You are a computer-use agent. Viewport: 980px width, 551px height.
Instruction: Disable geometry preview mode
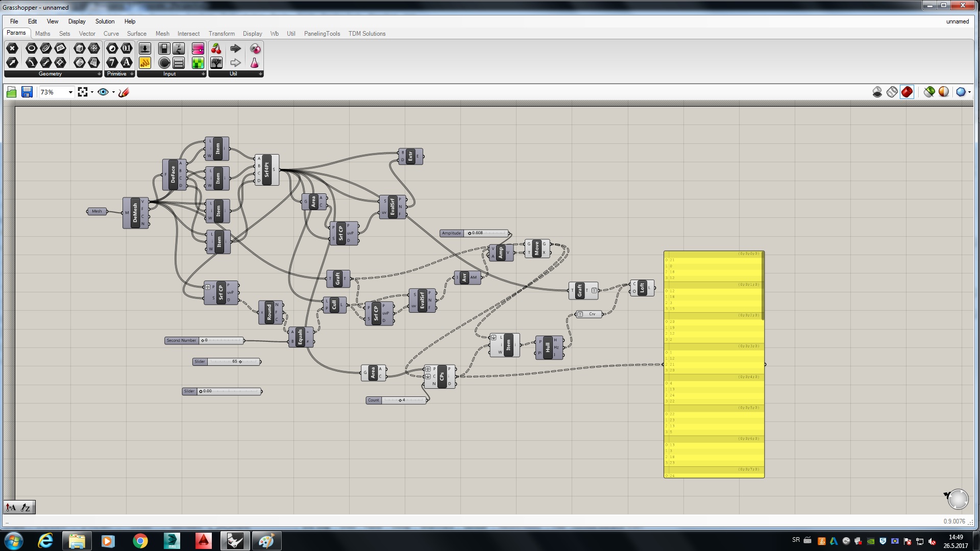pos(877,92)
